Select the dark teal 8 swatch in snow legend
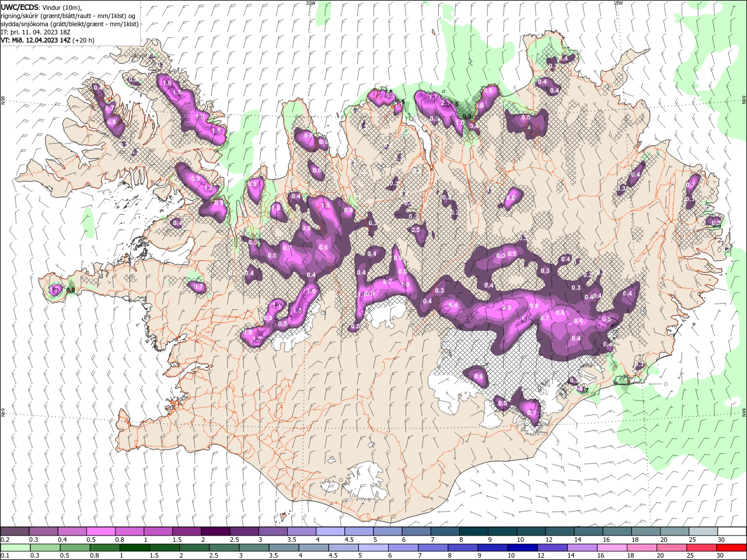 point(473,531)
